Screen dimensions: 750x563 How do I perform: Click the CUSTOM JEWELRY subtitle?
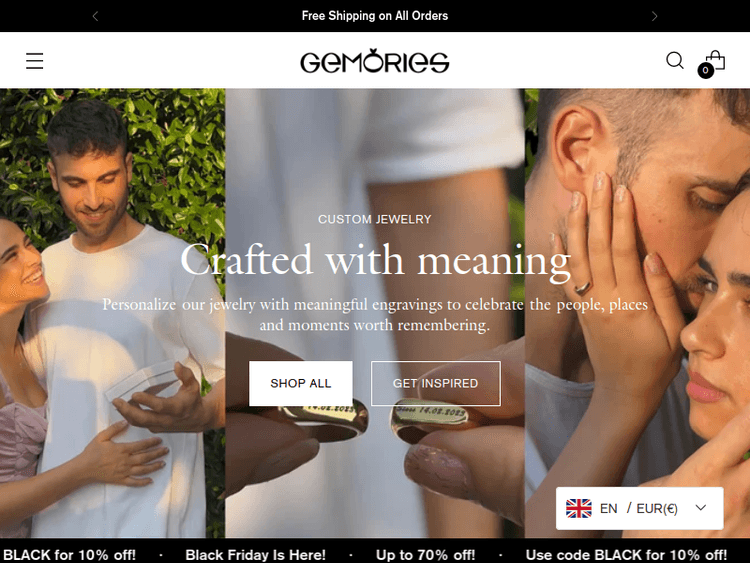coord(375,219)
